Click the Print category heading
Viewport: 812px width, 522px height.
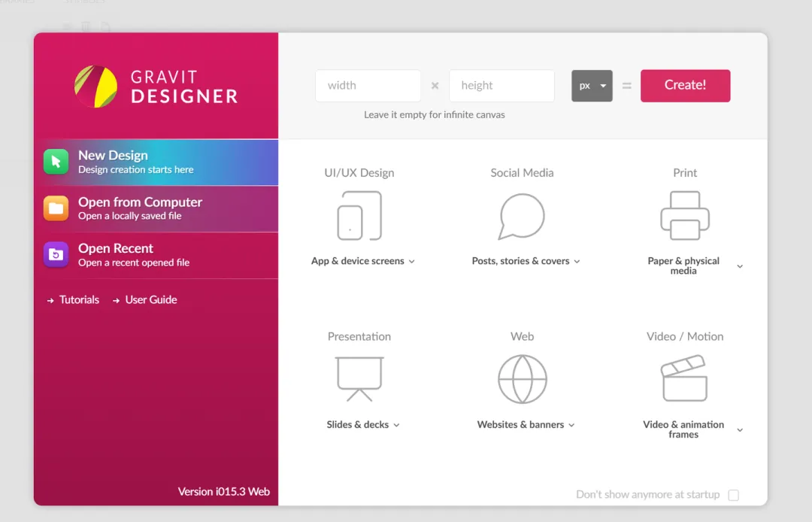(x=685, y=173)
